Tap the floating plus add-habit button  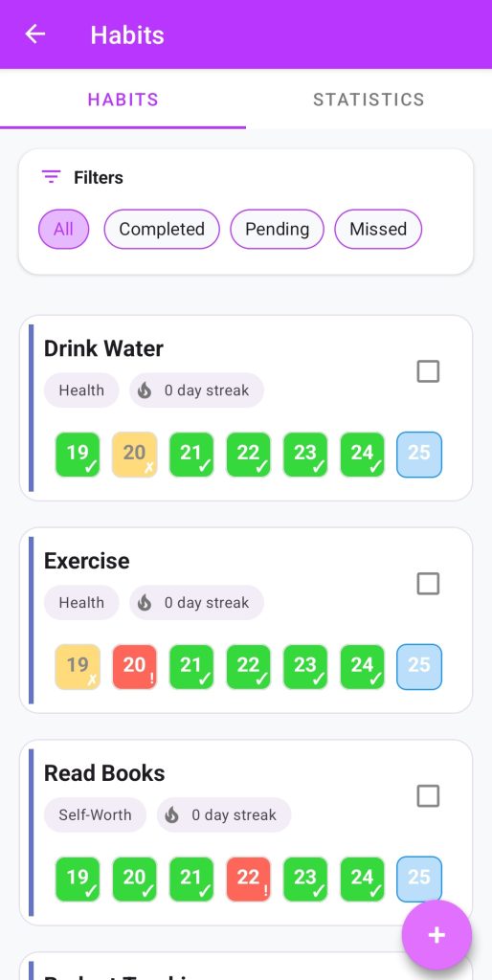(436, 935)
